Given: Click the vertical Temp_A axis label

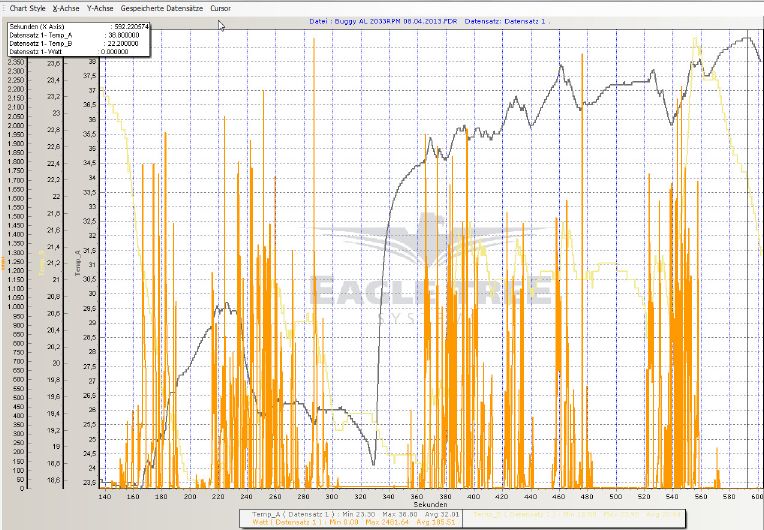Looking at the screenshot, I should tap(77, 263).
